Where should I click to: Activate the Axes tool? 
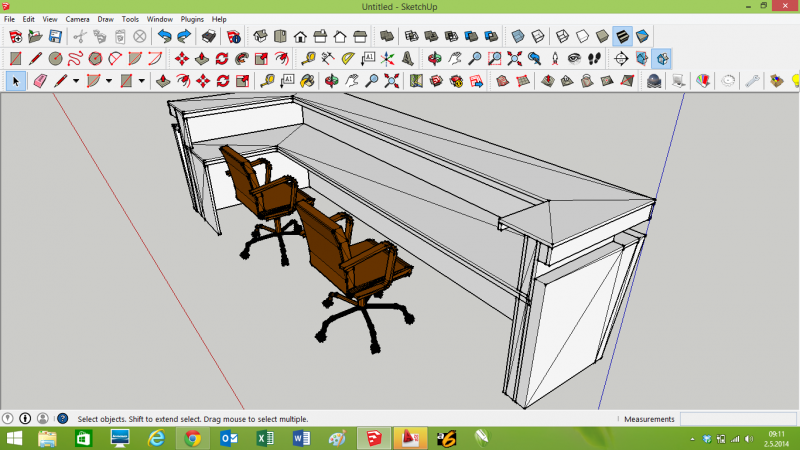[388, 59]
